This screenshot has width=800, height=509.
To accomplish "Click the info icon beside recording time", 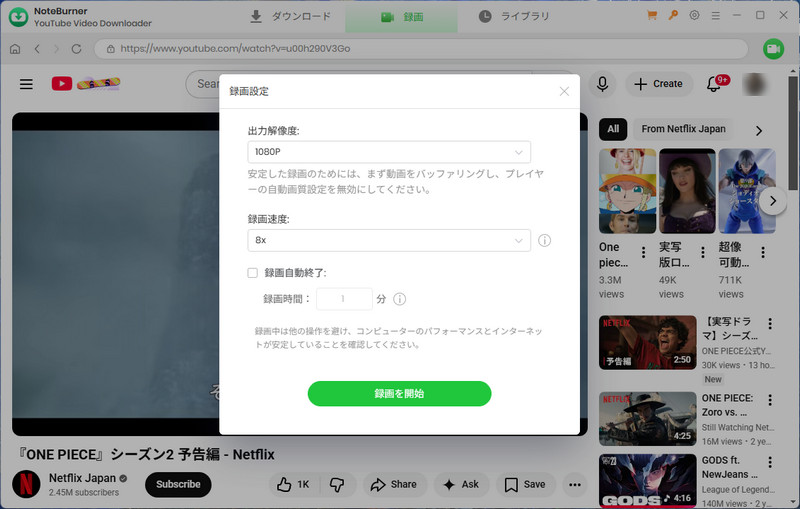I will point(399,299).
